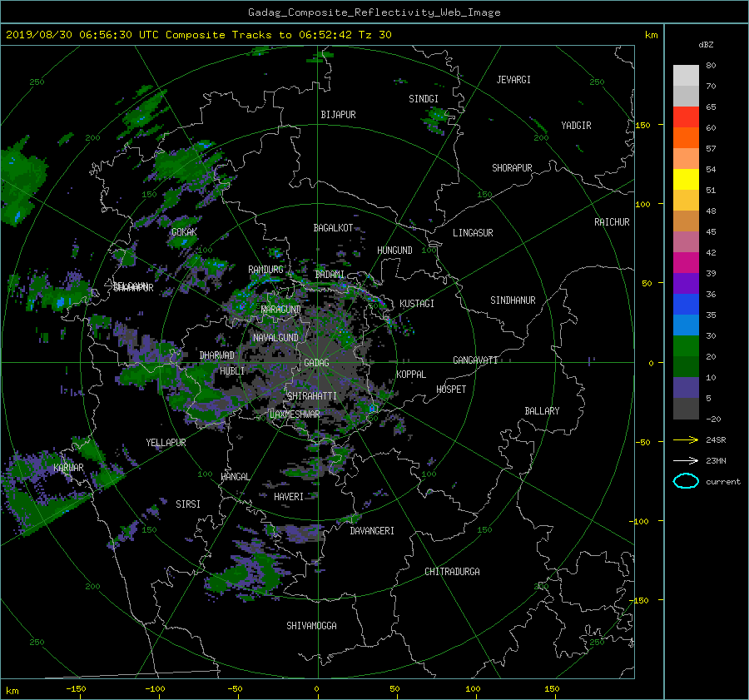The height and width of the screenshot is (700, 749).
Task: Click the dark gray -20 dBZ swatch
Action: point(686,409)
